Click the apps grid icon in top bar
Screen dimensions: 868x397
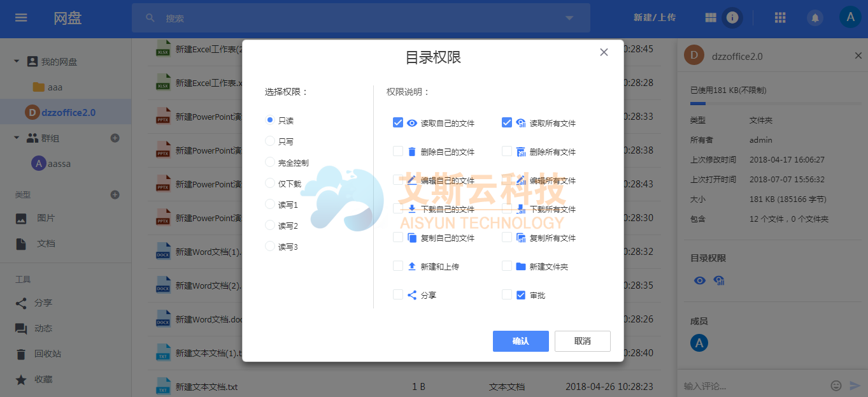(780, 17)
